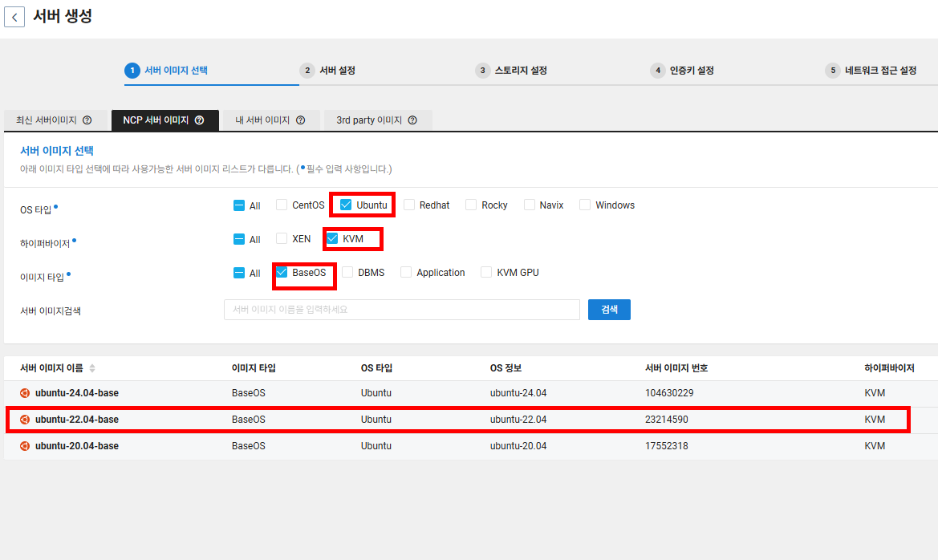Click the 서버 이미지 번호 column header

coord(676,368)
